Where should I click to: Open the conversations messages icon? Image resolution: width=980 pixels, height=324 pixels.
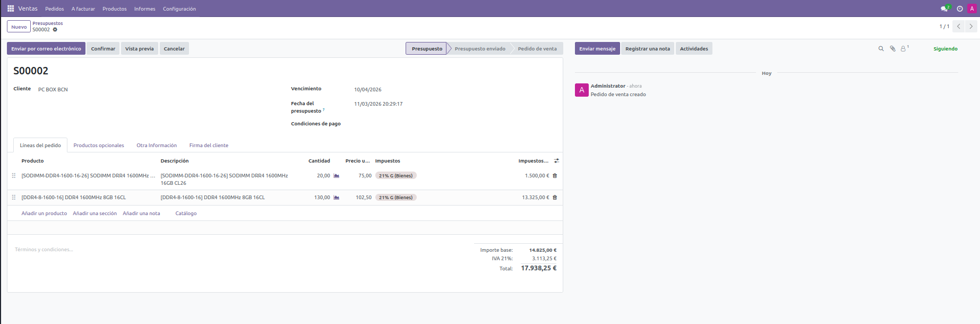click(x=944, y=8)
